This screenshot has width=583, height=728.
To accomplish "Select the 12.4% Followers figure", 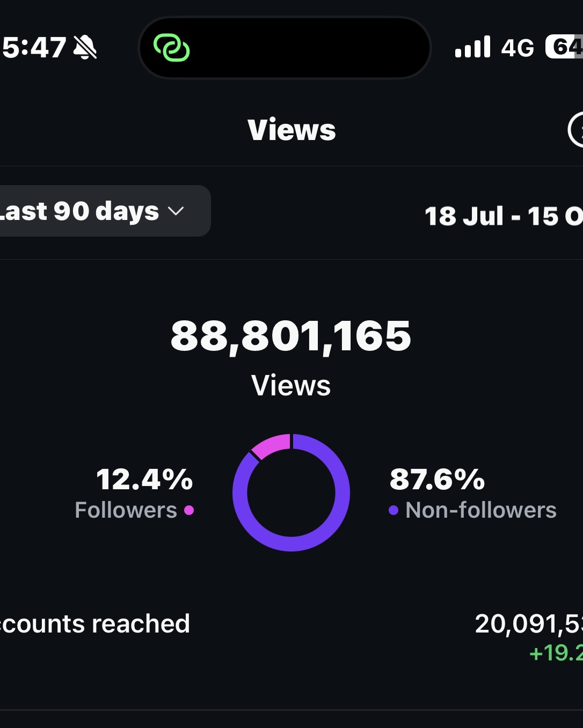I will pos(144,479).
